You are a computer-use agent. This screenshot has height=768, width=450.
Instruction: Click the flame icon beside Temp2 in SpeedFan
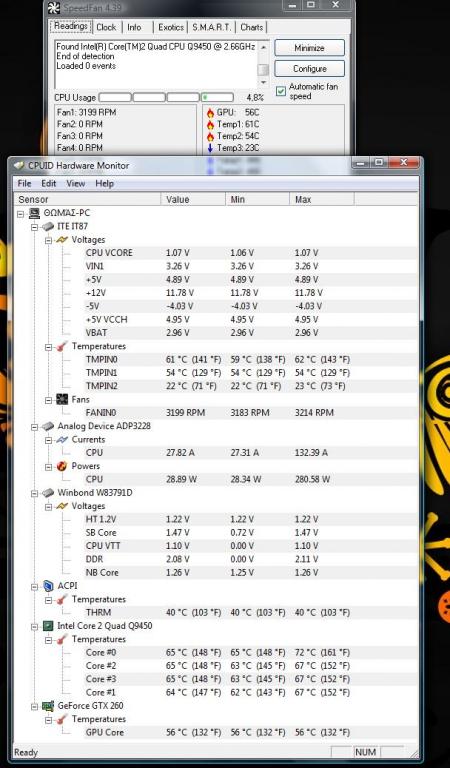click(211, 136)
